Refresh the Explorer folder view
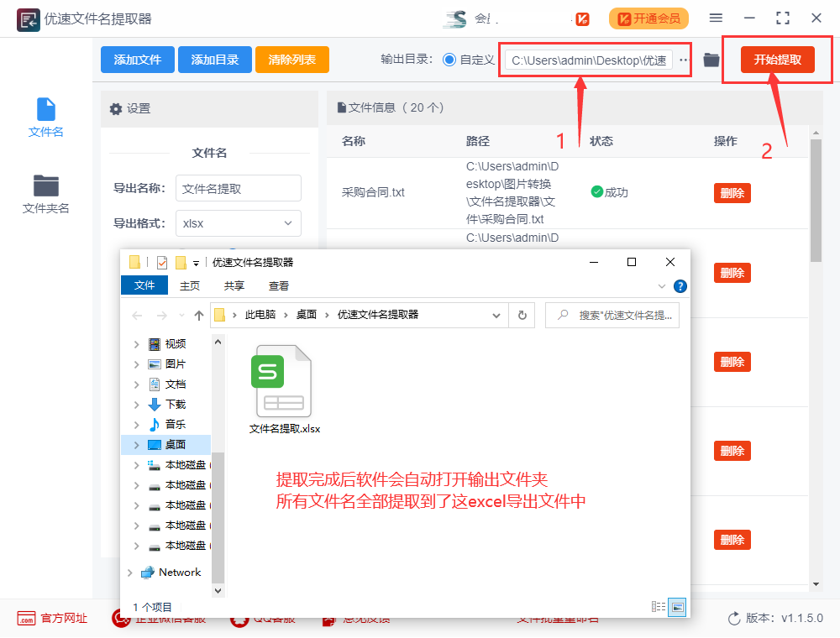This screenshot has width=840, height=638. click(522, 316)
